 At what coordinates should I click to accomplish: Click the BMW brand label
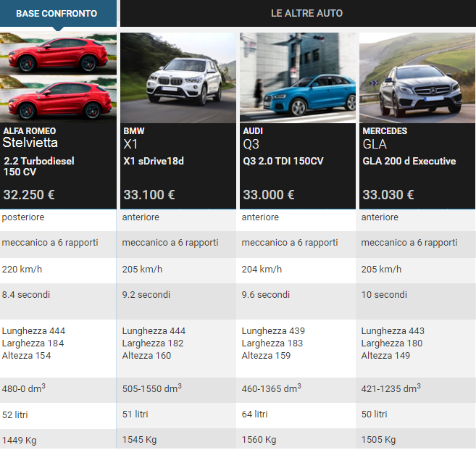click(134, 131)
